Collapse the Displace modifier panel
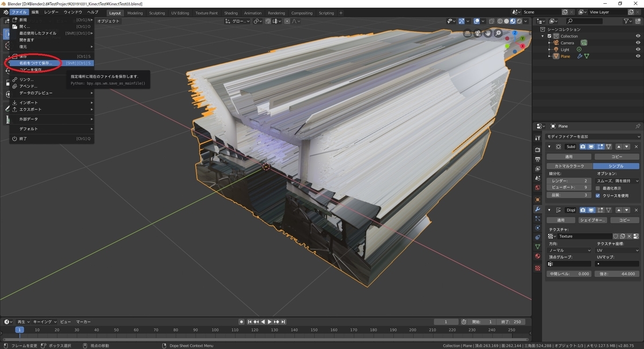This screenshot has height=349, width=644. click(549, 210)
